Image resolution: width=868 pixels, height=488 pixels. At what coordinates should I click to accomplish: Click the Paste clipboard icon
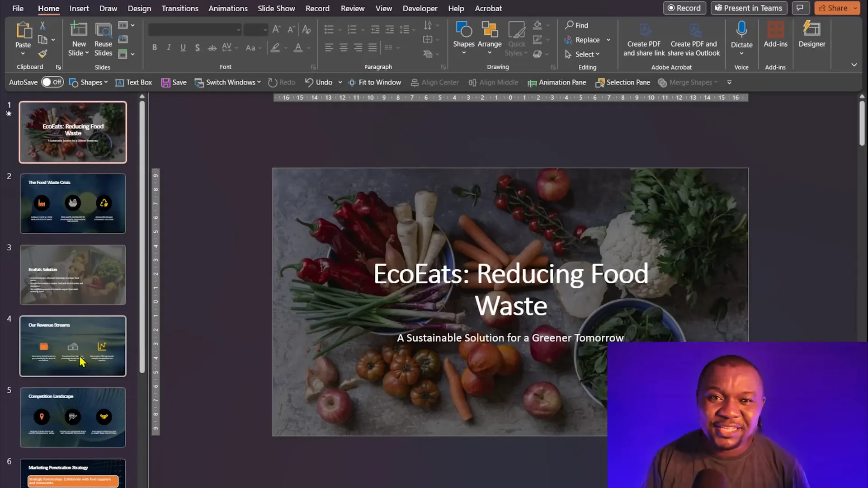click(x=23, y=30)
